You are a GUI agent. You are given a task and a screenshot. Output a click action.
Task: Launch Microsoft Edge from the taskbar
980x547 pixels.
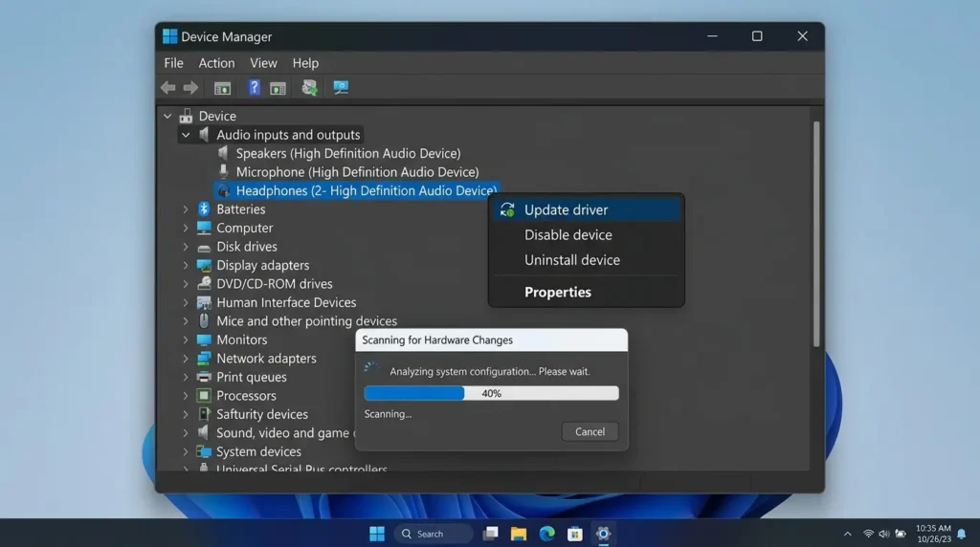point(546,534)
